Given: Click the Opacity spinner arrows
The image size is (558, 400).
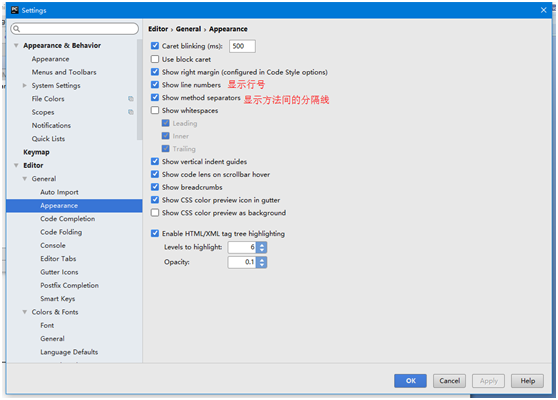Looking at the screenshot, I should coord(262,262).
